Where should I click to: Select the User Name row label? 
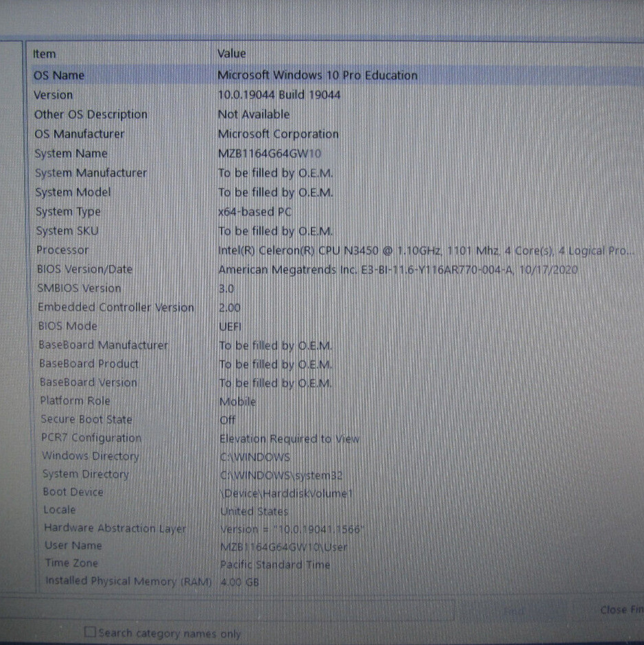[x=73, y=546]
